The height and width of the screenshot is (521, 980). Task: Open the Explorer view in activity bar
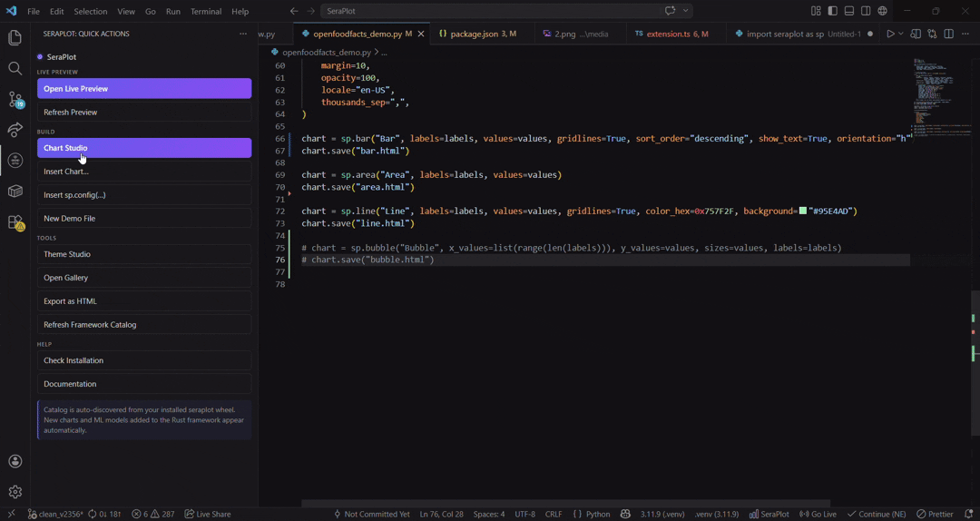point(15,37)
